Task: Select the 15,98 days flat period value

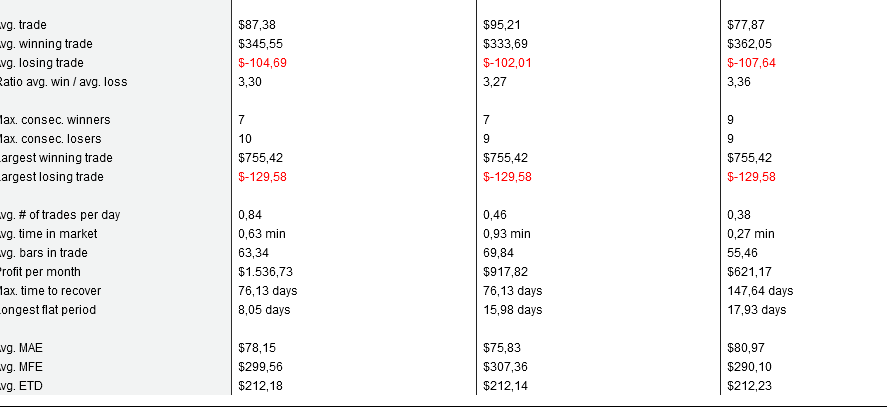Action: (512, 310)
